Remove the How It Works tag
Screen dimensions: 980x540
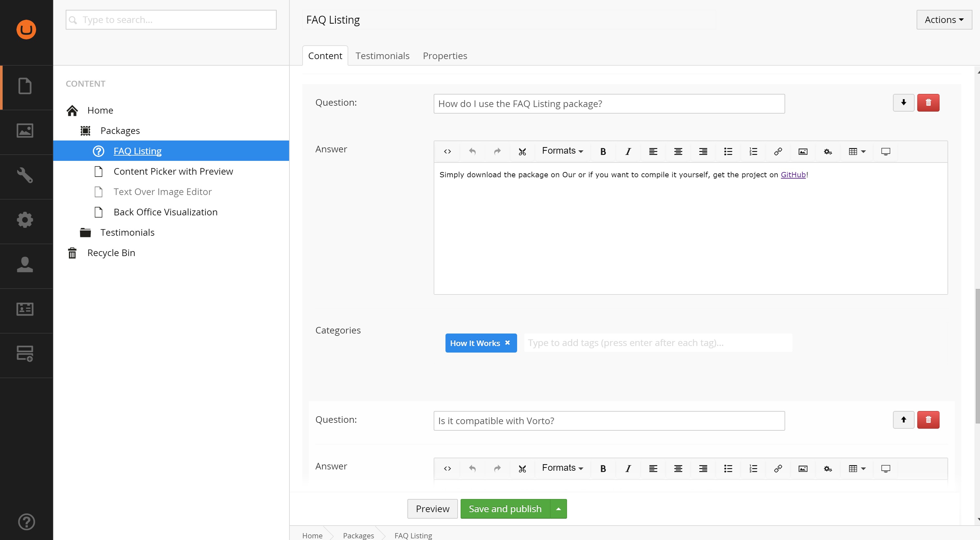tap(507, 343)
